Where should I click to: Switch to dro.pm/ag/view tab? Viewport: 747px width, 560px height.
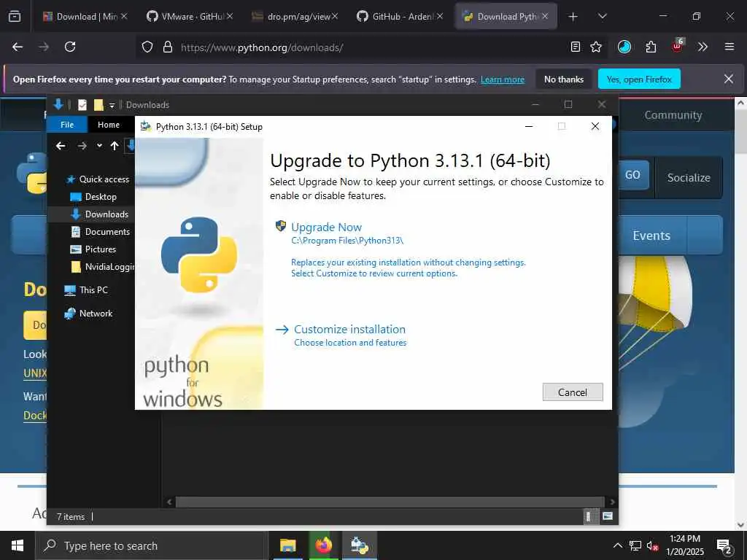(295, 16)
